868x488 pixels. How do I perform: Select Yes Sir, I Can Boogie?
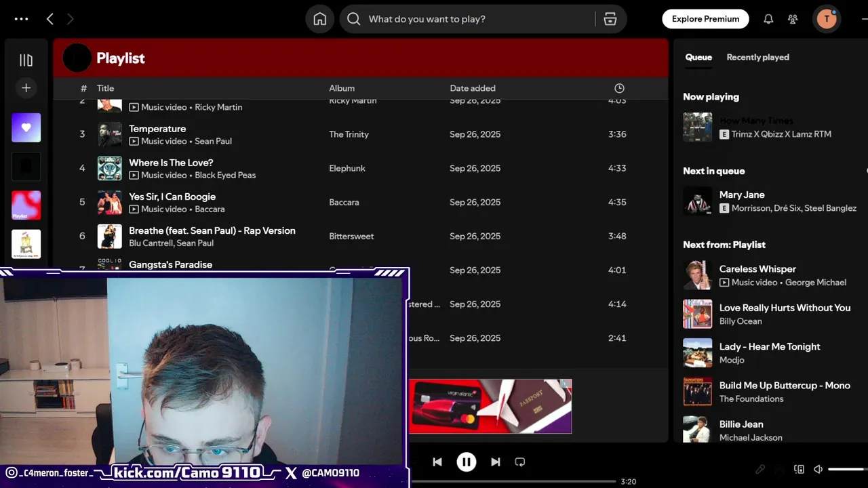pyautogui.click(x=172, y=197)
